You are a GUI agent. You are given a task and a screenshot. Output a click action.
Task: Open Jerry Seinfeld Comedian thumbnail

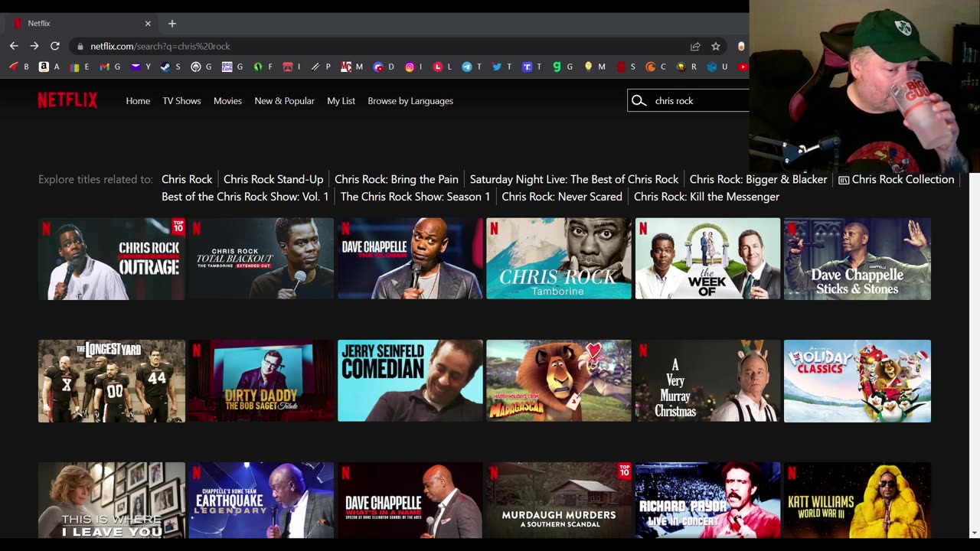pos(410,381)
